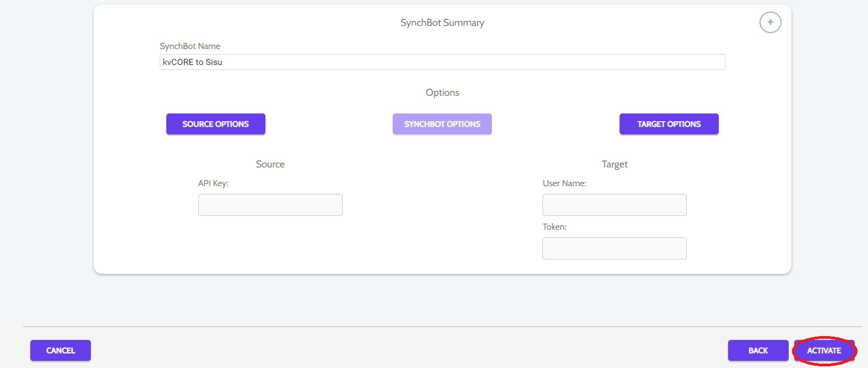868x368 pixels.
Task: Click the Activate button
Action: click(x=824, y=350)
